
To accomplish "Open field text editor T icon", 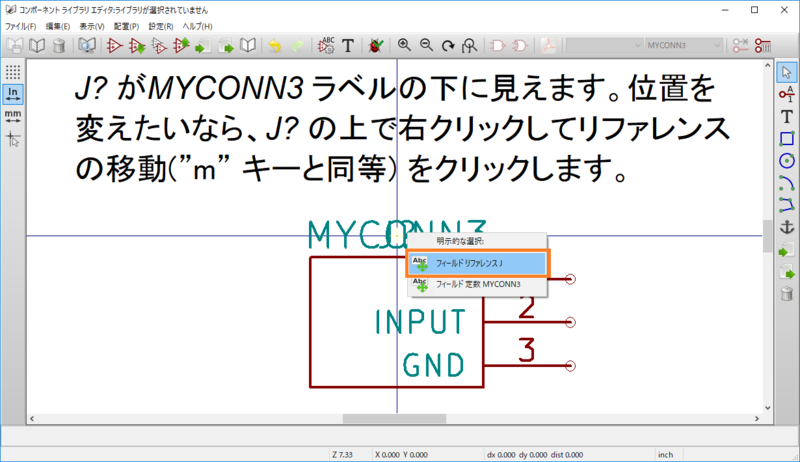I will pyautogui.click(x=348, y=46).
